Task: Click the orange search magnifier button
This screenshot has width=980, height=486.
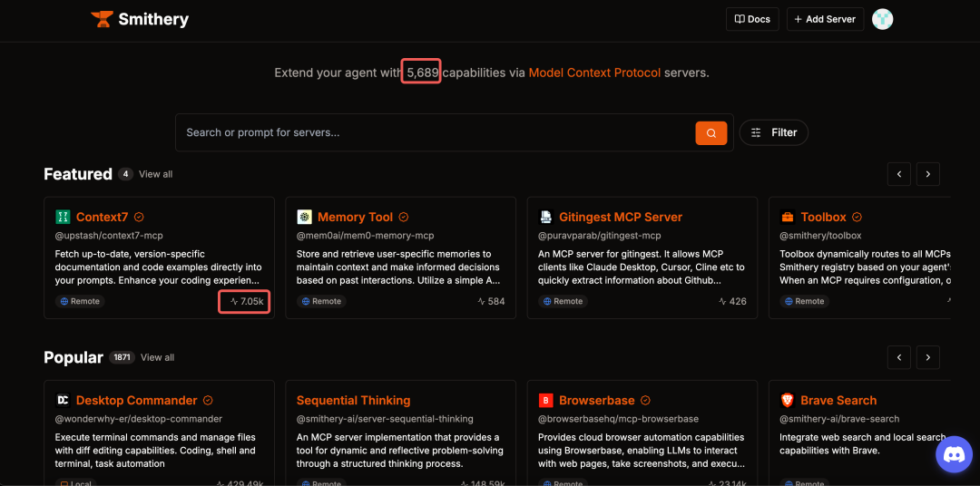Action: click(x=711, y=133)
